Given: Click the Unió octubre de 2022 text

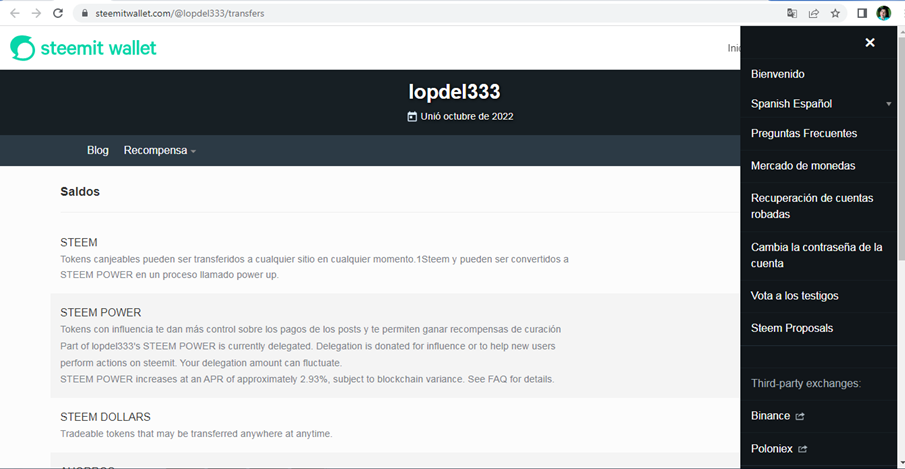Looking at the screenshot, I should [466, 117].
